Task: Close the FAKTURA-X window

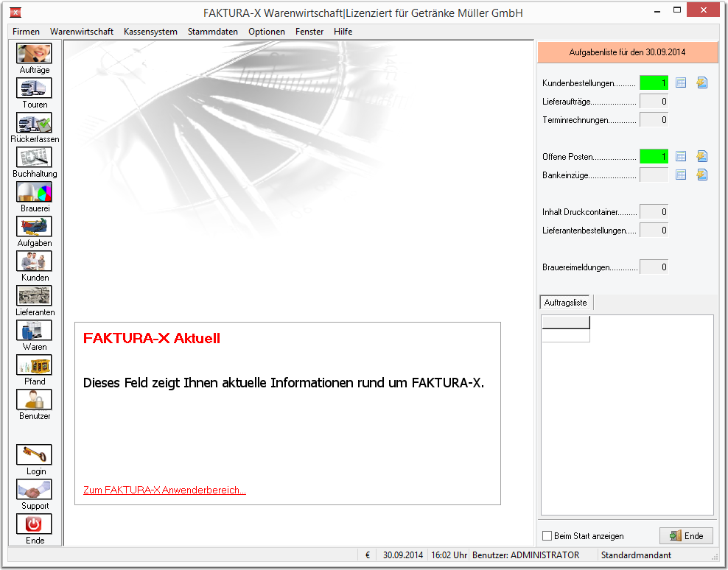Action: coord(704,10)
